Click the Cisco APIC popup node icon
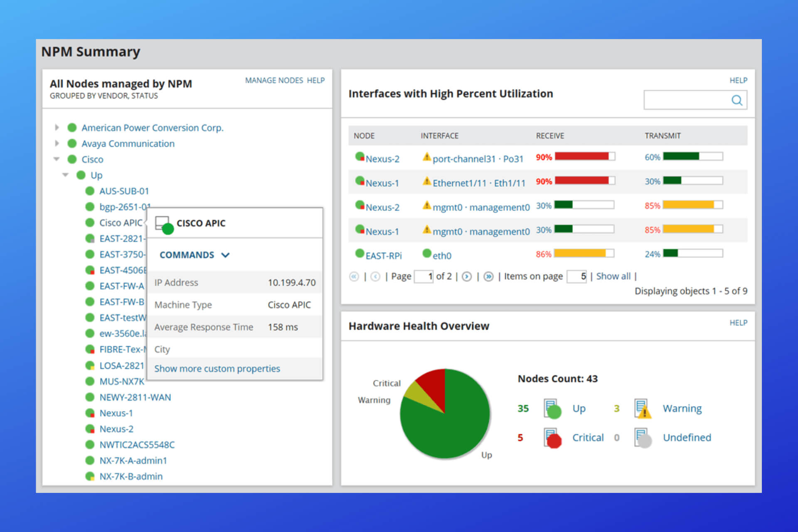The height and width of the screenshot is (532, 798). pyautogui.click(x=164, y=225)
